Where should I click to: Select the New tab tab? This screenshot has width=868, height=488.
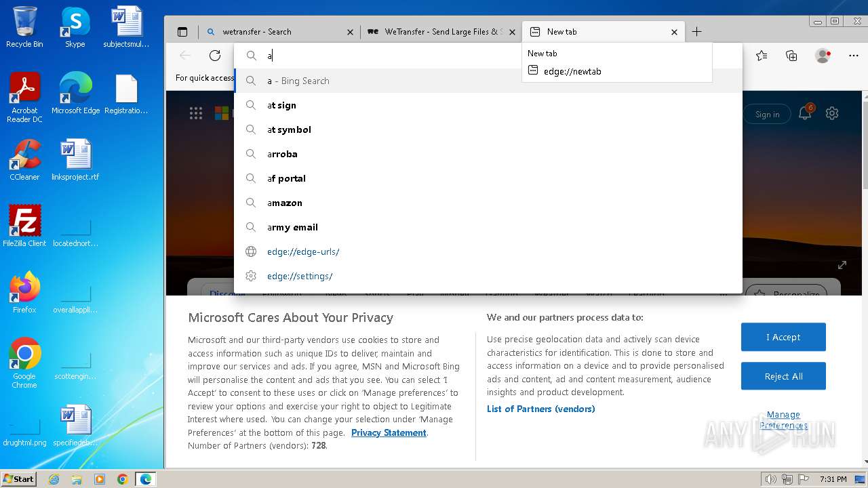[602, 32]
